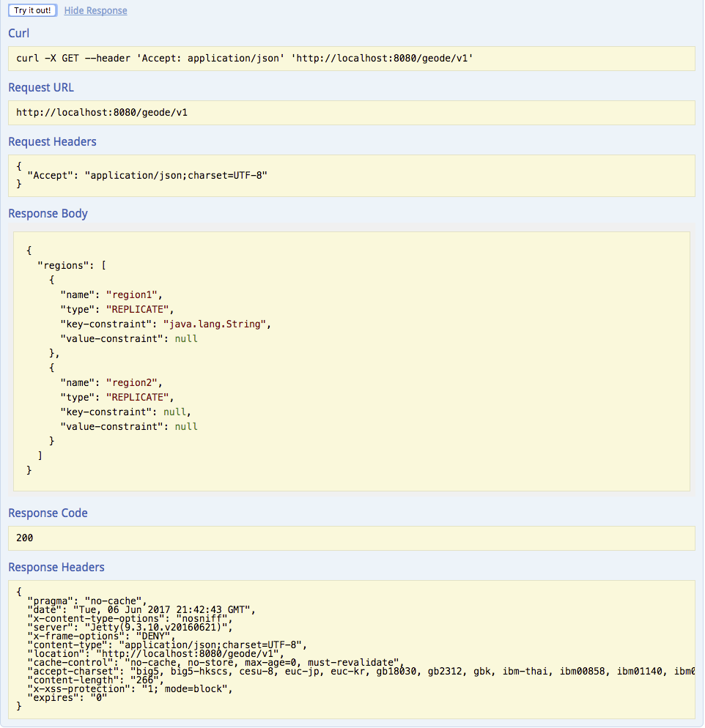This screenshot has height=728, width=705.
Task: Click the Curl section heading
Action: [19, 34]
